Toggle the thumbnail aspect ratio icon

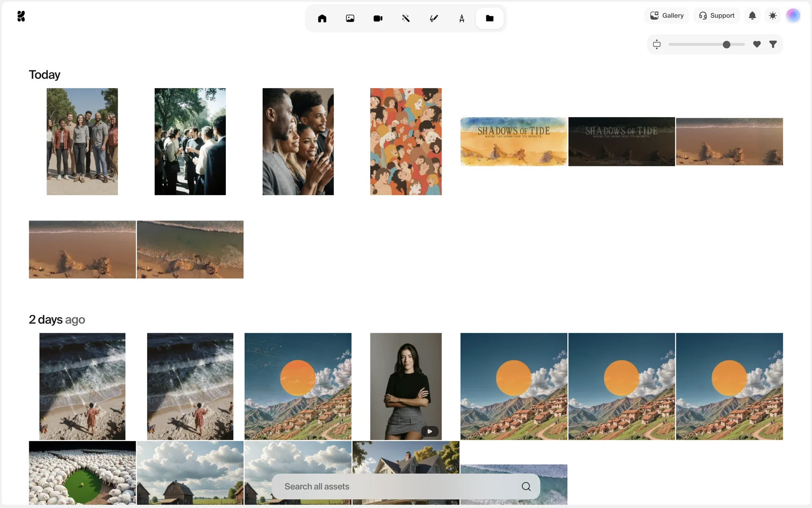pos(656,44)
